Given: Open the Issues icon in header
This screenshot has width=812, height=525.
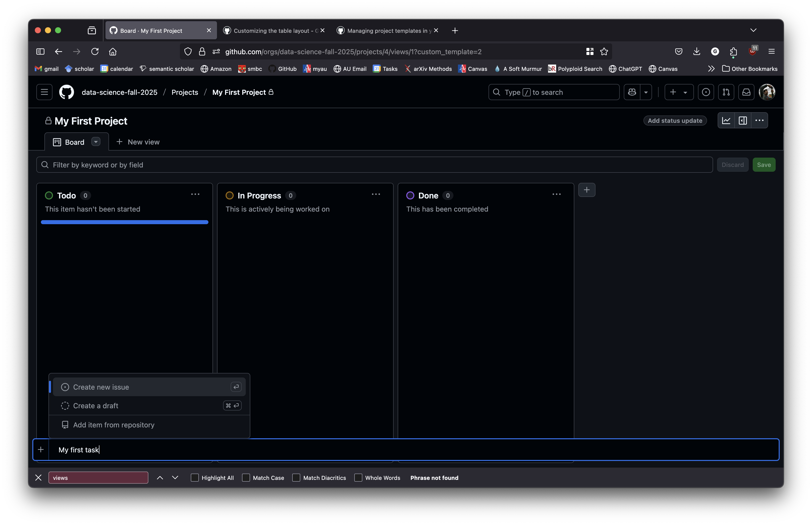Looking at the screenshot, I should 706,92.
